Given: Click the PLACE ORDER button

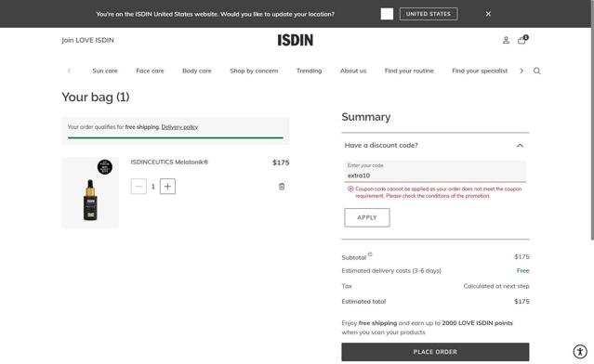Looking at the screenshot, I should pos(435,352).
